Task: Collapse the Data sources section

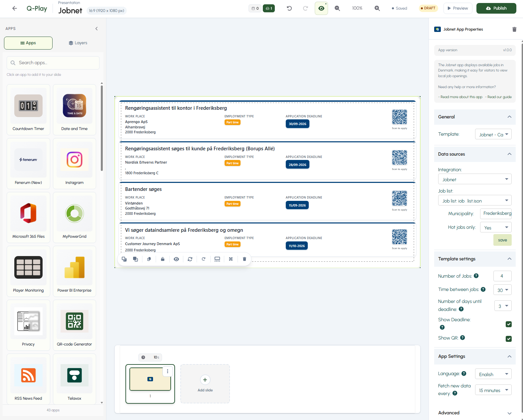Action: [x=475, y=154]
